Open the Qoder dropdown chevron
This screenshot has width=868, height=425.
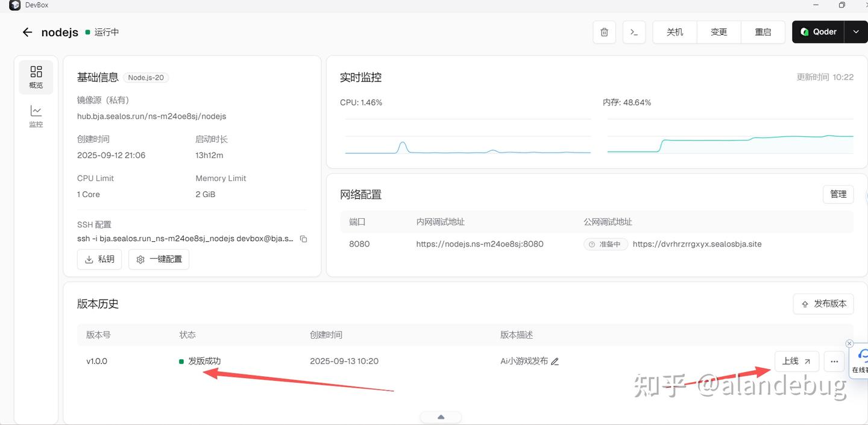(856, 32)
